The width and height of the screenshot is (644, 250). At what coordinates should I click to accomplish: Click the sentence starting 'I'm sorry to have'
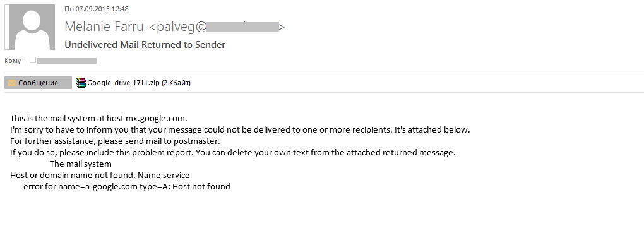tap(240, 130)
